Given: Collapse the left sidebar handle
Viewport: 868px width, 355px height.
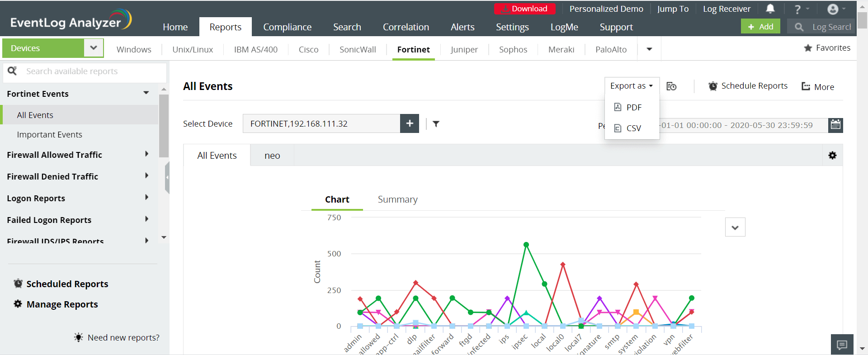Looking at the screenshot, I should [167, 177].
